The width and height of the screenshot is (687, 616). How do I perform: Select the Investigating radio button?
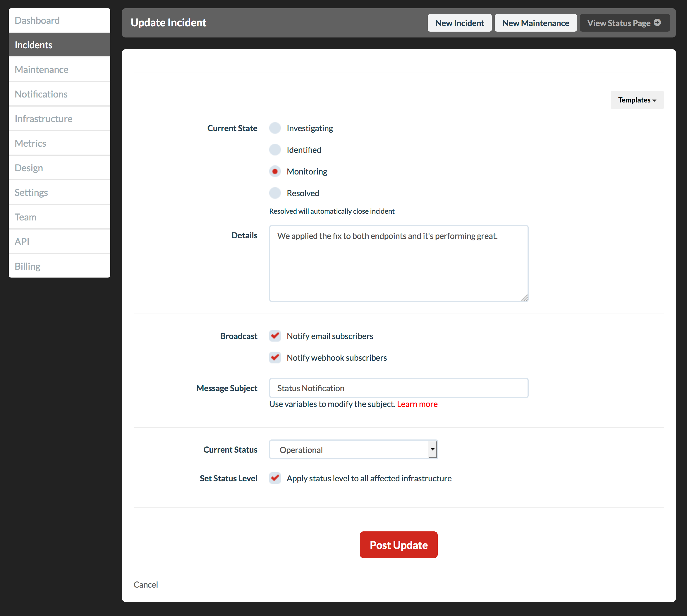(x=275, y=128)
